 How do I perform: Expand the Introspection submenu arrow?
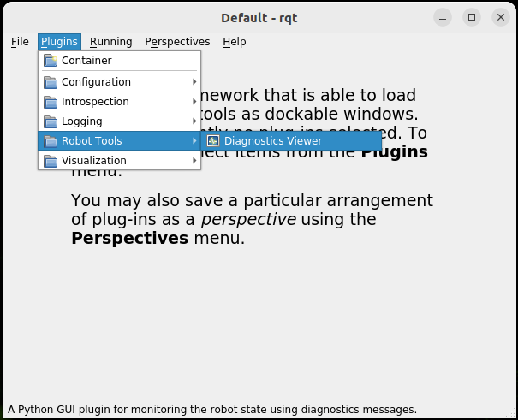[194, 102]
